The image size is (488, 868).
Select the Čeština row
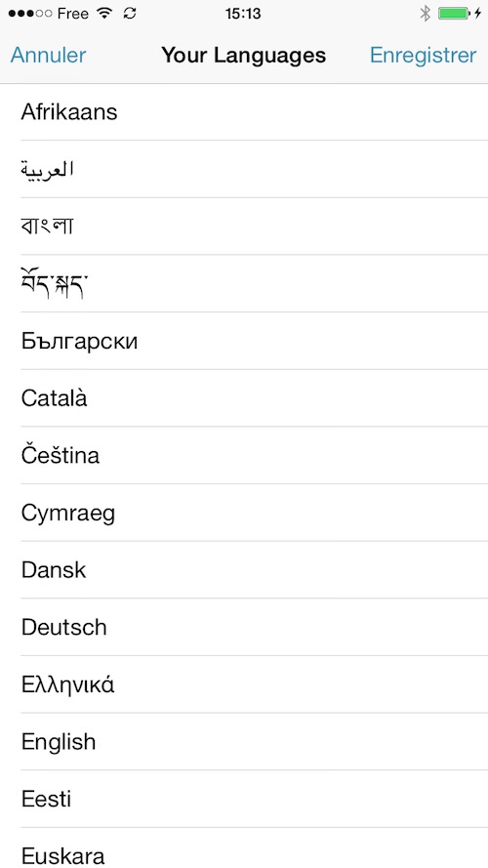coord(244,456)
